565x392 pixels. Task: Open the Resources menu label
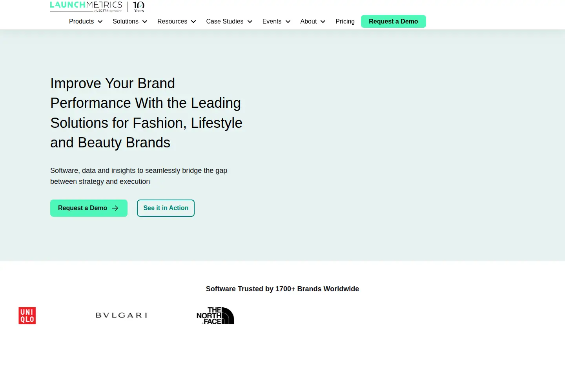(172, 22)
